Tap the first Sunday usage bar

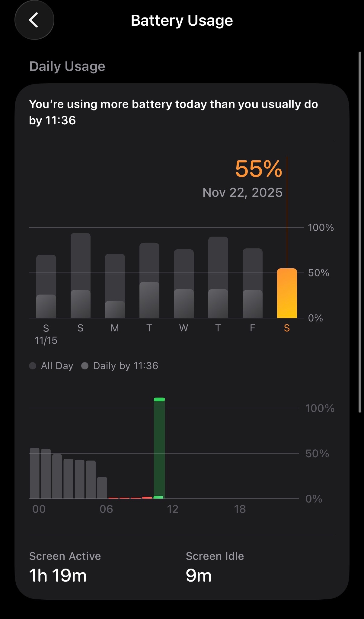coord(81,275)
